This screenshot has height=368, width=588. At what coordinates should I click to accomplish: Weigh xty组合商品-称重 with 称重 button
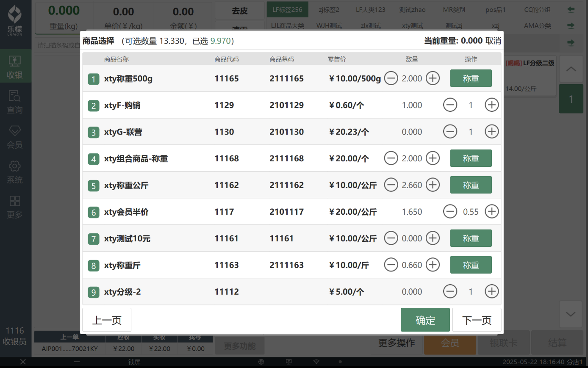coord(471,158)
